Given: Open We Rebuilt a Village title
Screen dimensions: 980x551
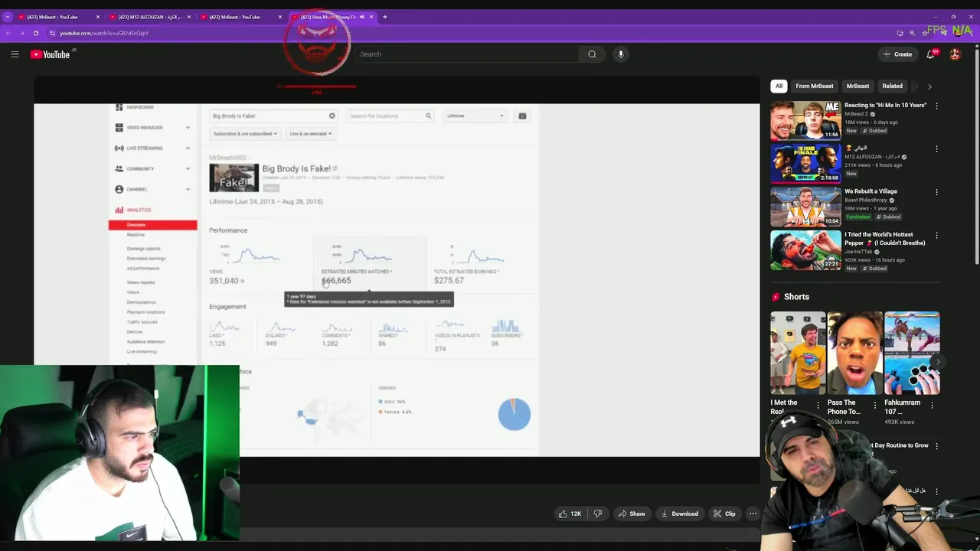Looking at the screenshot, I should (x=871, y=191).
